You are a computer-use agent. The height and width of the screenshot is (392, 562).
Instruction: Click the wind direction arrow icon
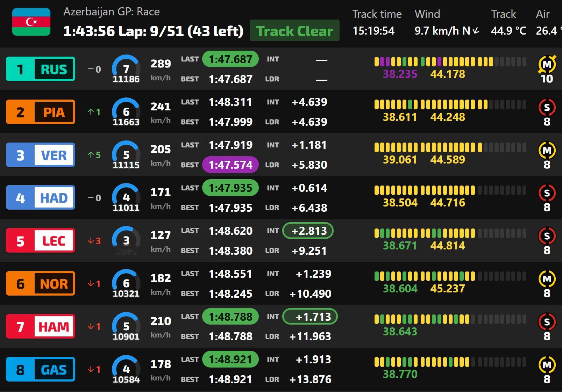476,31
